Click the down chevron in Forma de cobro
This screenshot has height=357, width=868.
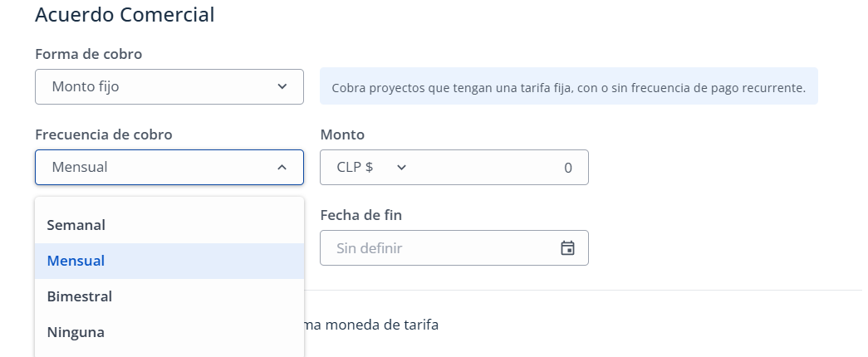282,86
